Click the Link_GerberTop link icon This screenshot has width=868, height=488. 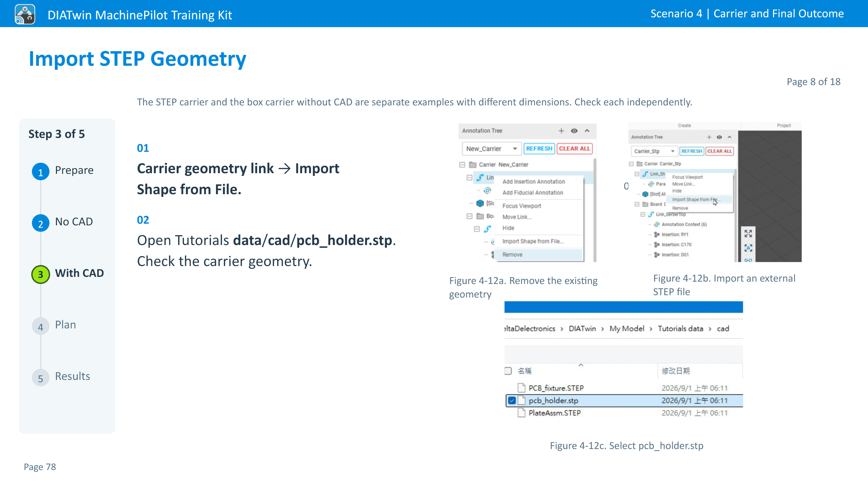click(x=651, y=214)
